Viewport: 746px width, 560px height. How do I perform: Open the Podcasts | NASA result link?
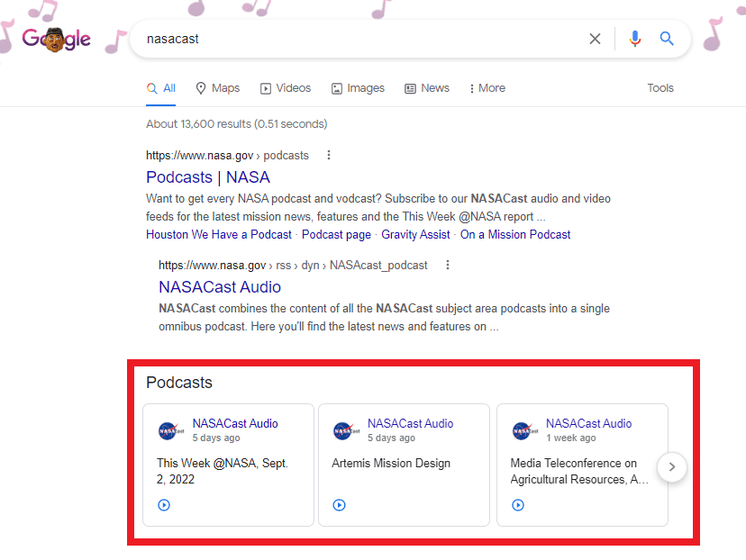(207, 176)
